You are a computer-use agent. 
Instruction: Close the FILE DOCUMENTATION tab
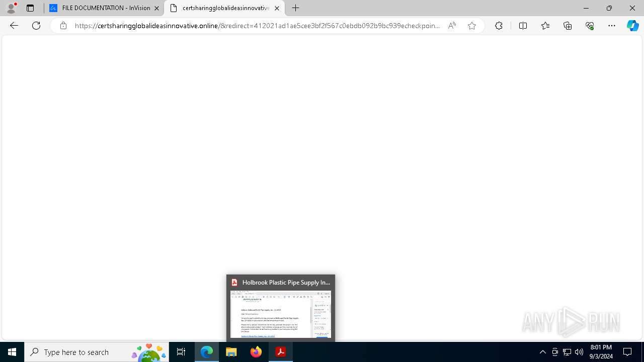tap(156, 8)
